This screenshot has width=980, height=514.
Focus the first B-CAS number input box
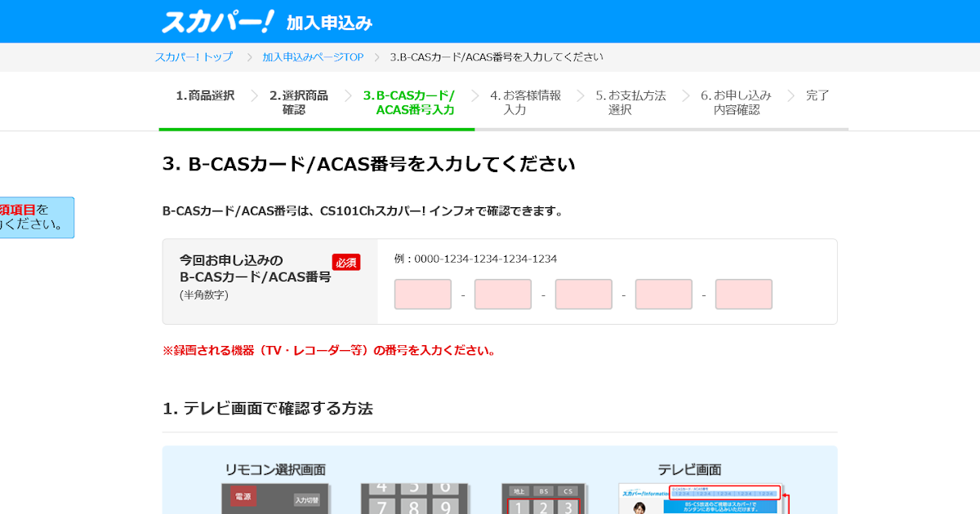pyautogui.click(x=423, y=295)
